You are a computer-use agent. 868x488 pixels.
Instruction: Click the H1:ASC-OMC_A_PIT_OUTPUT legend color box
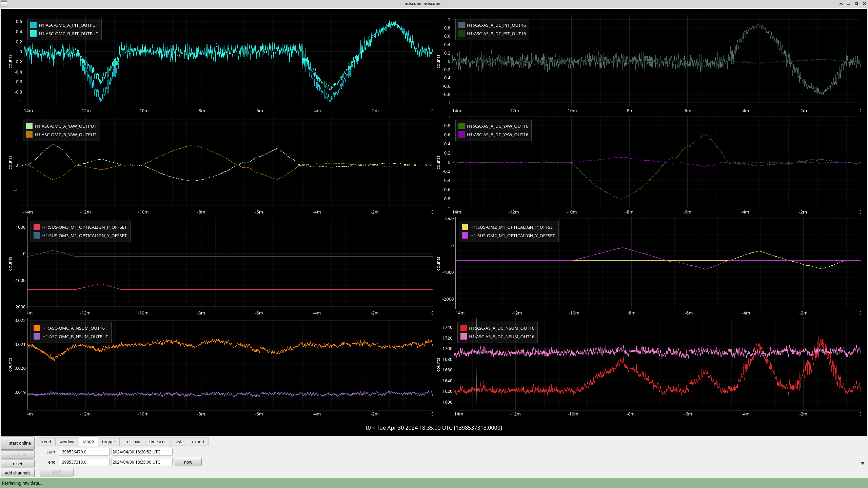click(x=33, y=25)
